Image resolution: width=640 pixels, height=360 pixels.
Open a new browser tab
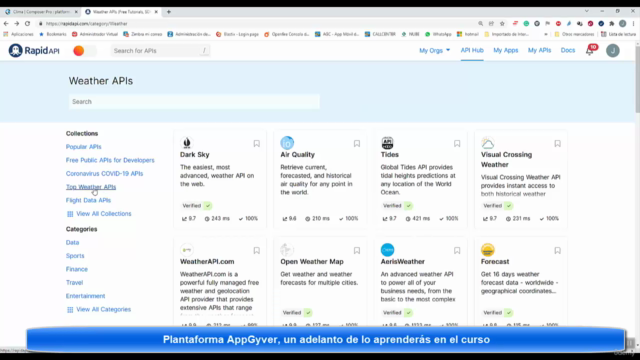click(169, 12)
